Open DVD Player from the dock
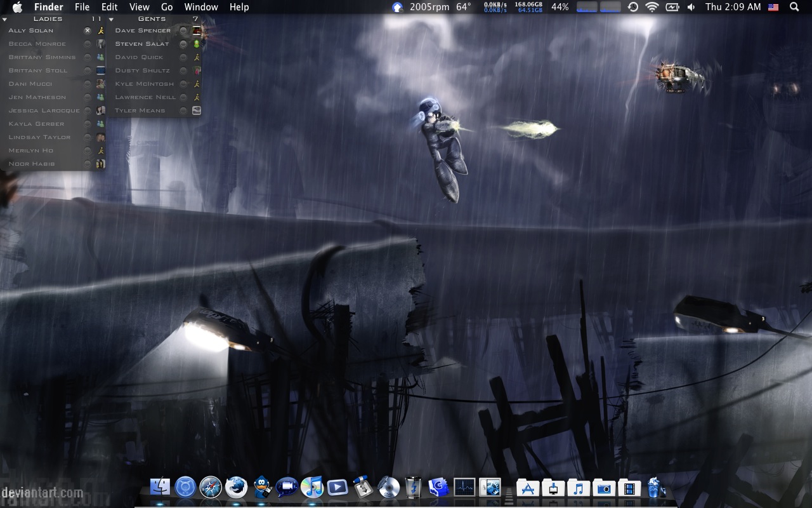 [x=388, y=488]
